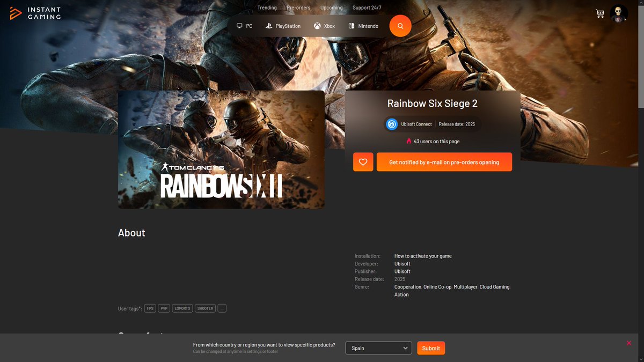Select the PlayStation platform
The height and width of the screenshot is (362, 644).
[x=283, y=25]
